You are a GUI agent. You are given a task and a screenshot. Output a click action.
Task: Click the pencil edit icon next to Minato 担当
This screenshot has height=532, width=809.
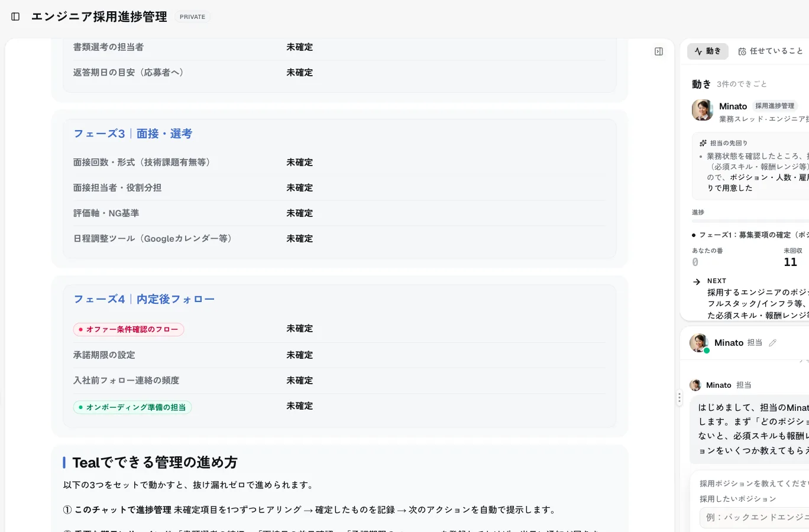[x=772, y=343]
